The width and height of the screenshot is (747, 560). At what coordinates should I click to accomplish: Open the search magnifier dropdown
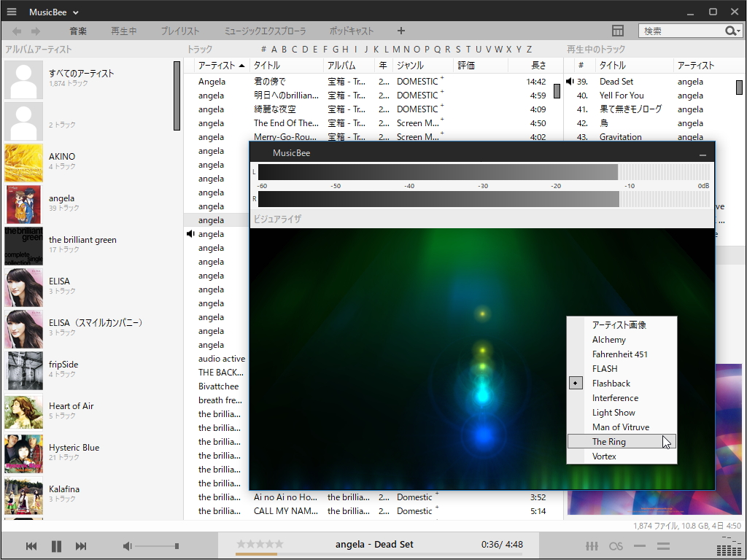pyautogui.click(x=732, y=31)
